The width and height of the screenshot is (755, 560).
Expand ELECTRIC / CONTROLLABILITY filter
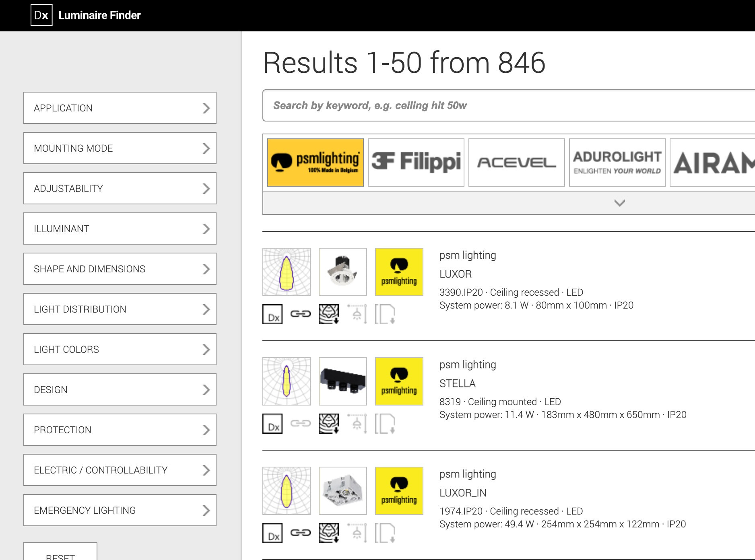[x=120, y=470]
